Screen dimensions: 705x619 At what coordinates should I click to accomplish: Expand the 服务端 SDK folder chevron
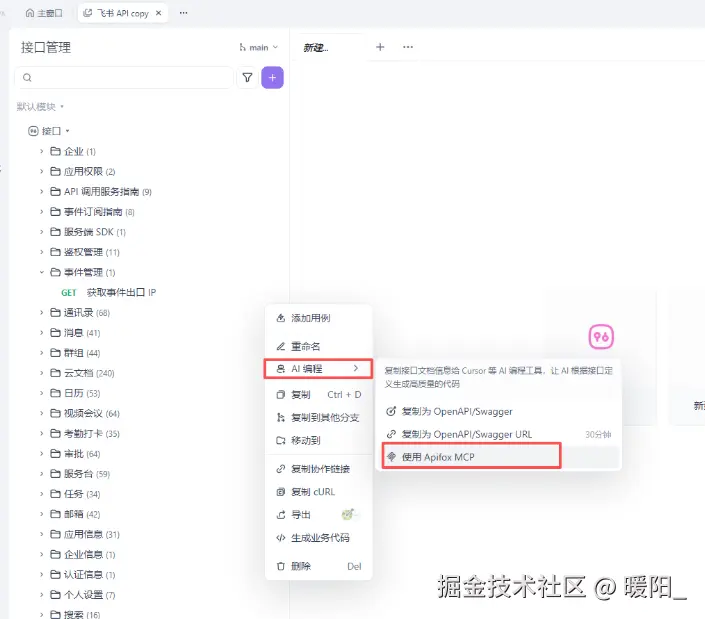[41, 232]
